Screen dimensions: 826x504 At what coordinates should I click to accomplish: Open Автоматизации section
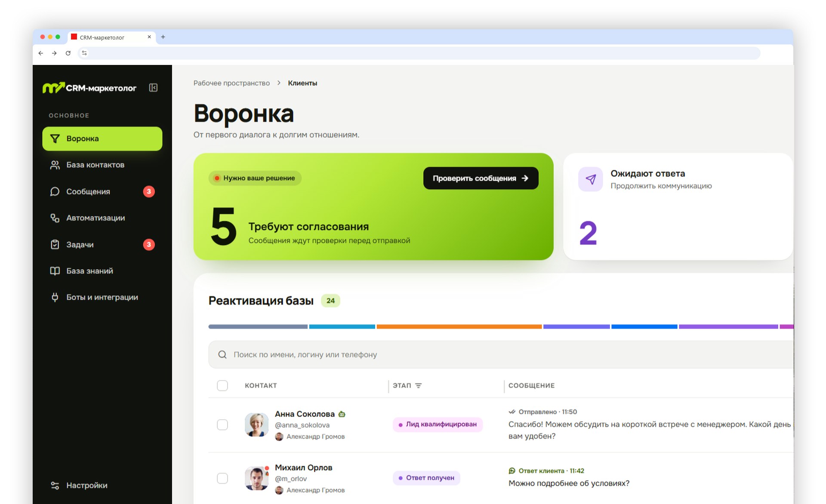point(102,218)
